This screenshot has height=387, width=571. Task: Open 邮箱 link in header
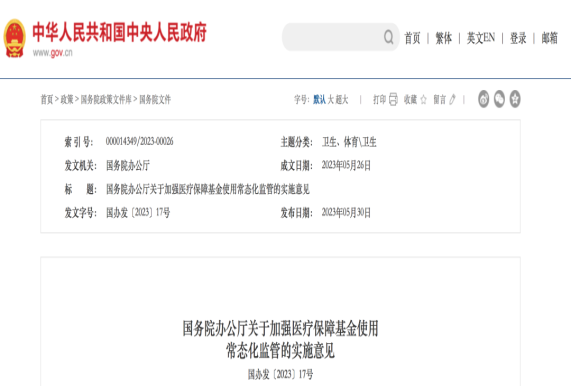(550, 38)
